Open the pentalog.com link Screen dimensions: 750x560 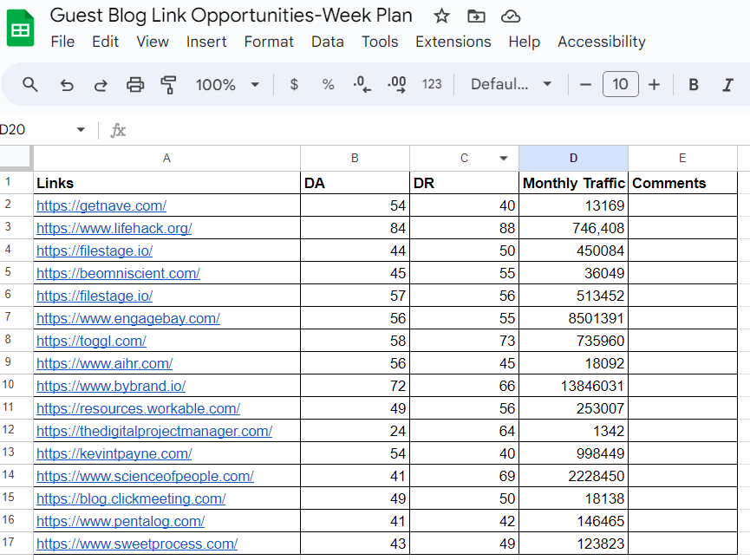121,521
